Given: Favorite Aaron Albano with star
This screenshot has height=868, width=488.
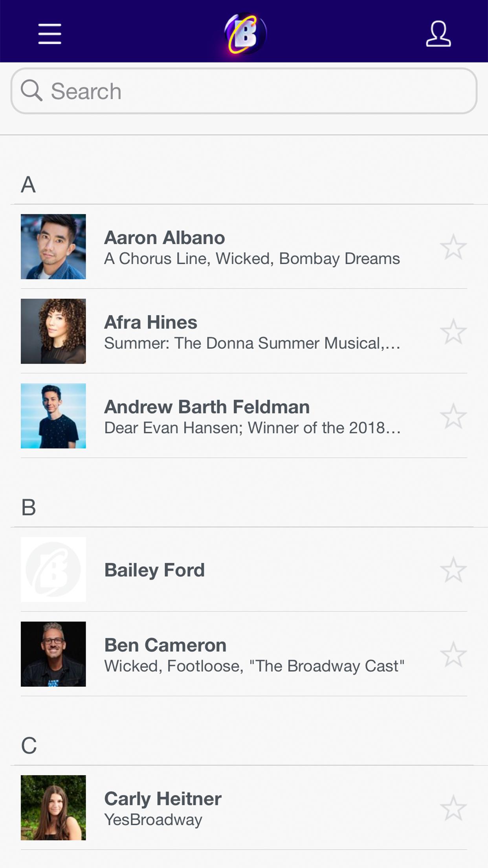Looking at the screenshot, I should pos(453,247).
